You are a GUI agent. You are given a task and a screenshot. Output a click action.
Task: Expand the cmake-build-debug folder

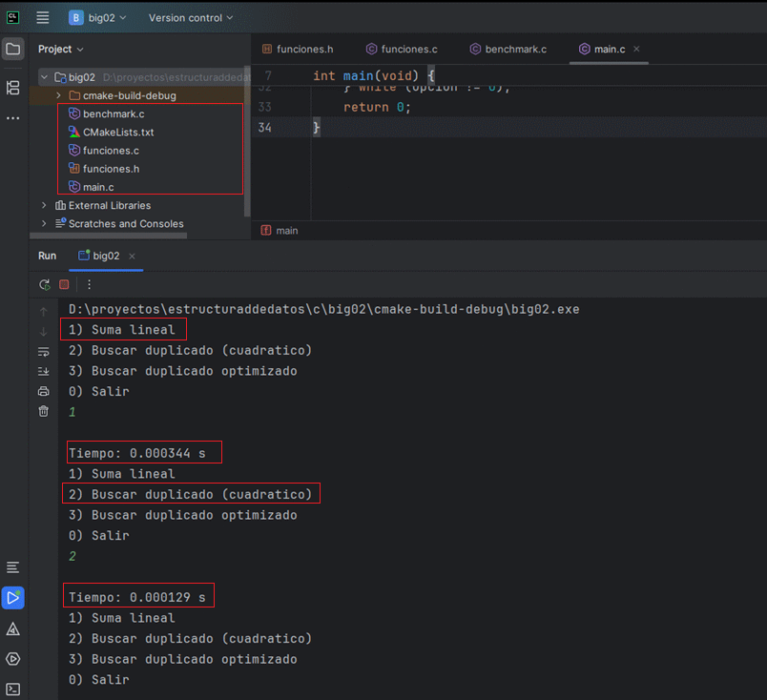coord(59,95)
